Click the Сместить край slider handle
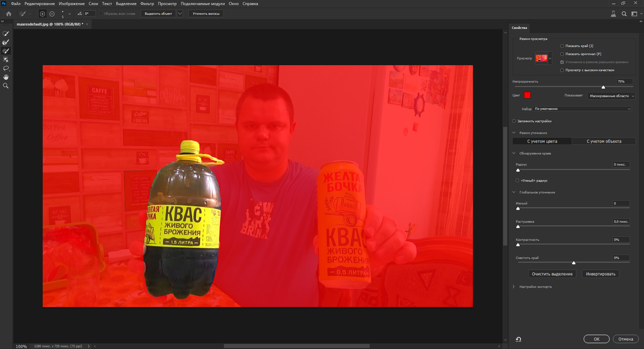644x349 pixels. click(x=574, y=263)
